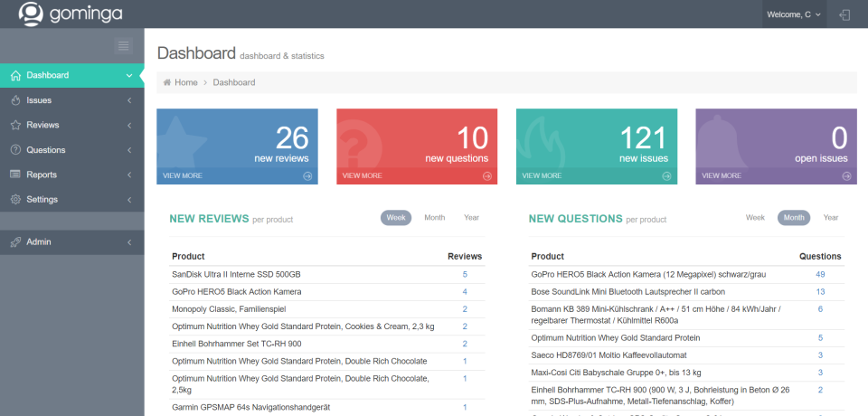Click the Reviews star icon in the sidebar
Screen dimensions: 868x416
[15, 125]
